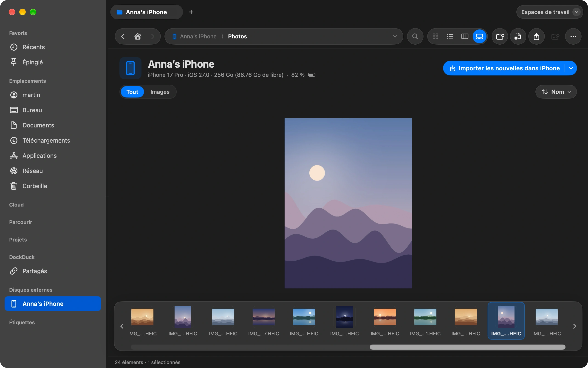
Task: Go to the home folder icon
Action: point(138,37)
